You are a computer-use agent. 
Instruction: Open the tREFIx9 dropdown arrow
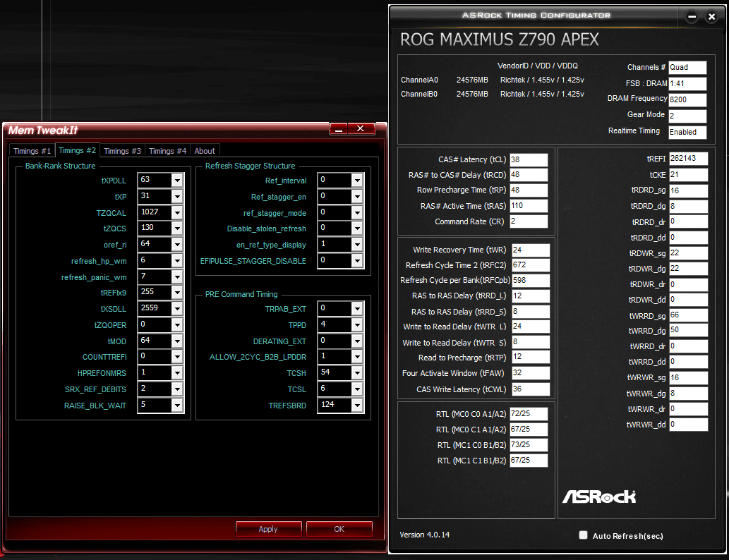(177, 293)
